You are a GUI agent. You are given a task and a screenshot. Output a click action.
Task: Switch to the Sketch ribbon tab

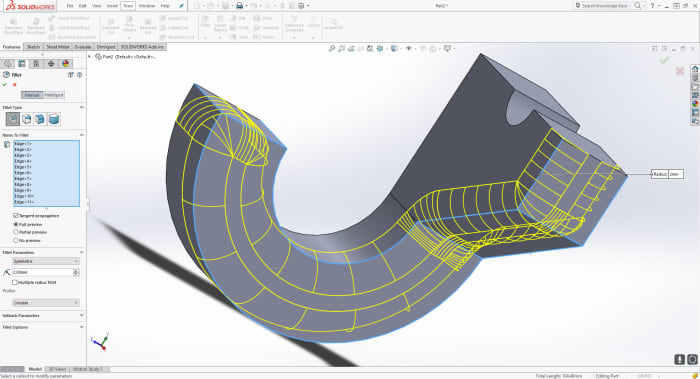[x=33, y=47]
